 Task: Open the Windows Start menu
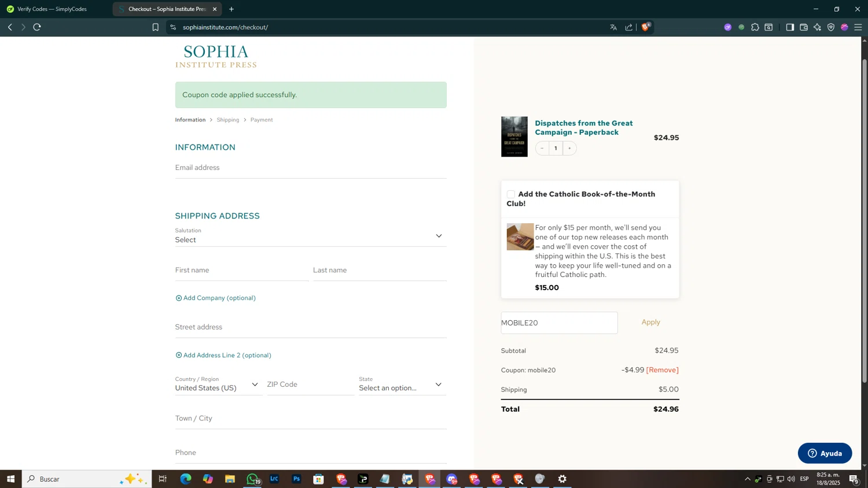point(10,479)
